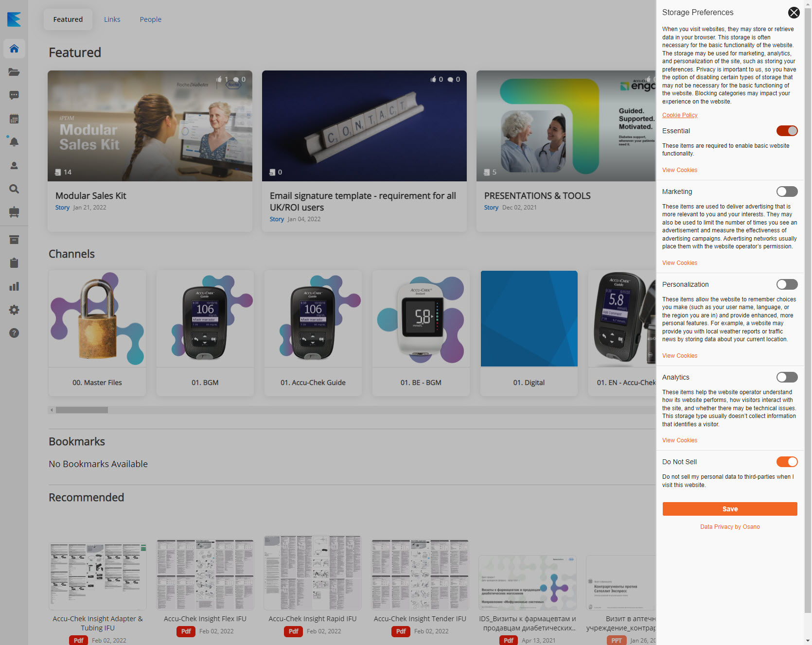Open the bar chart sidebar icon
Viewport: 812px width, 645px height.
14,286
